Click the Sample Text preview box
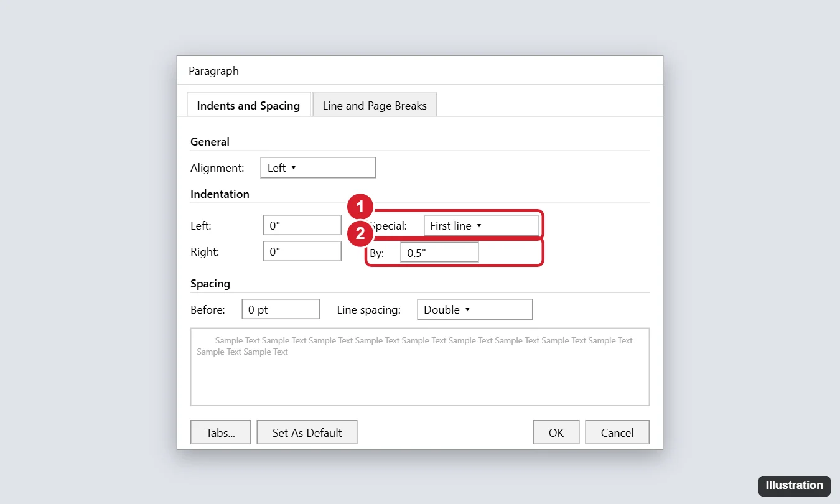The width and height of the screenshot is (840, 504). [x=420, y=367]
